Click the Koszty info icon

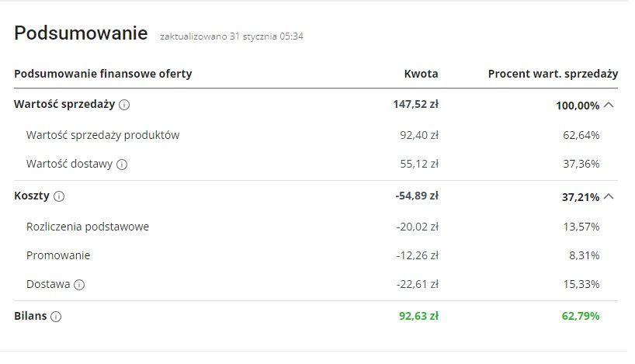[x=59, y=196]
